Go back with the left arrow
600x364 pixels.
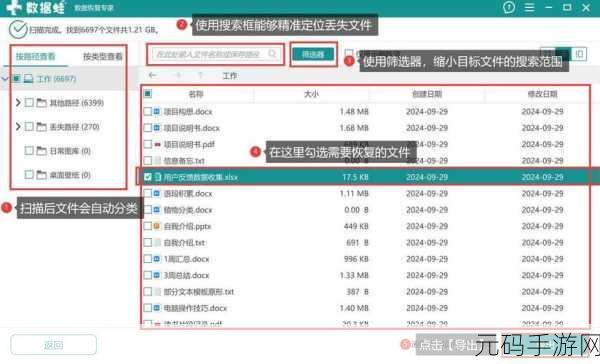coord(152,75)
